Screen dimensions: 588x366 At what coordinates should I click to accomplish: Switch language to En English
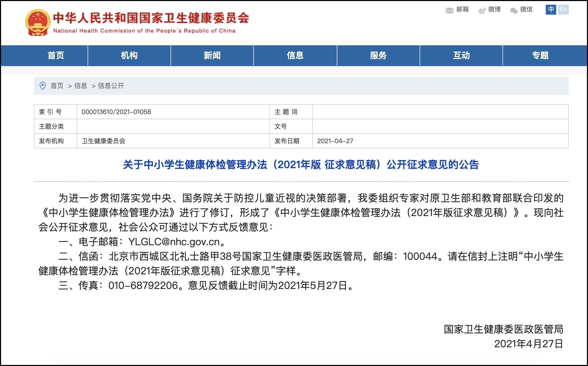pyautogui.click(x=563, y=10)
